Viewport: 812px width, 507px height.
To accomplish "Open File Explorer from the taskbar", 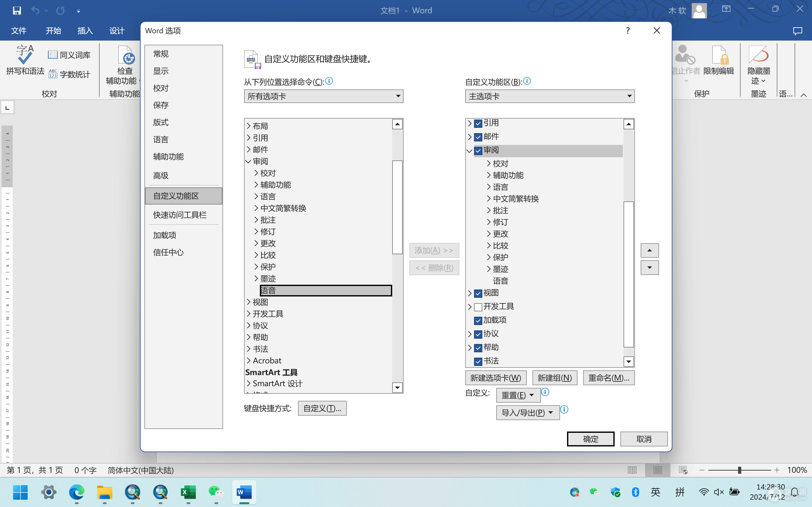I will click(104, 492).
